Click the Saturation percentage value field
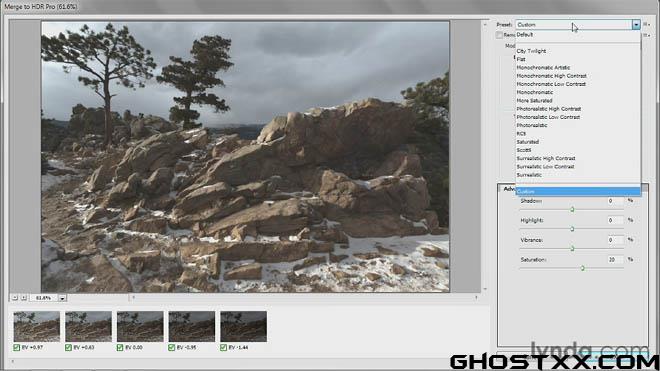 point(615,260)
